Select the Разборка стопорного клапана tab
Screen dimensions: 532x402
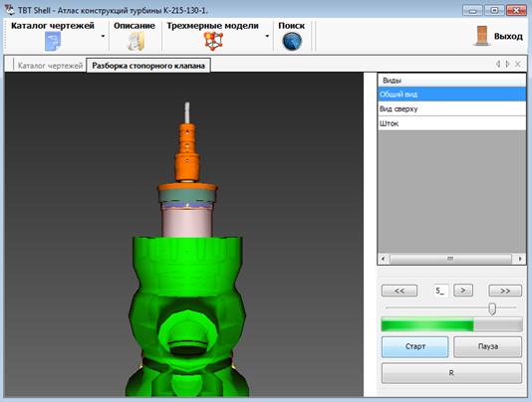148,66
